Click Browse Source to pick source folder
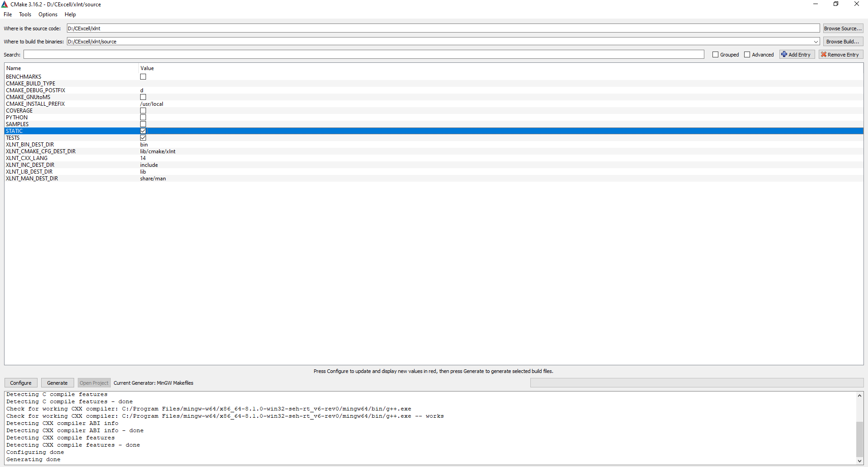Screen dimensions: 868x467 click(843, 28)
